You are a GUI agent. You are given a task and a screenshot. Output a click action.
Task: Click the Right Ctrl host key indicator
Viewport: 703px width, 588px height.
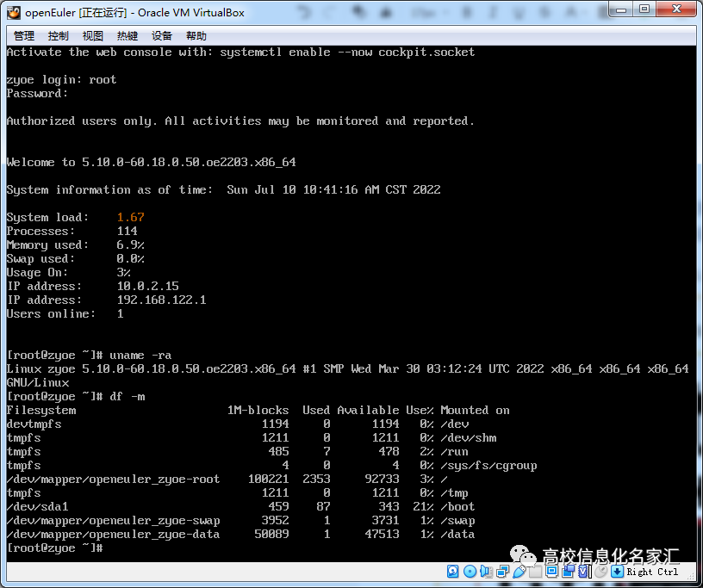pyautogui.click(x=652, y=573)
